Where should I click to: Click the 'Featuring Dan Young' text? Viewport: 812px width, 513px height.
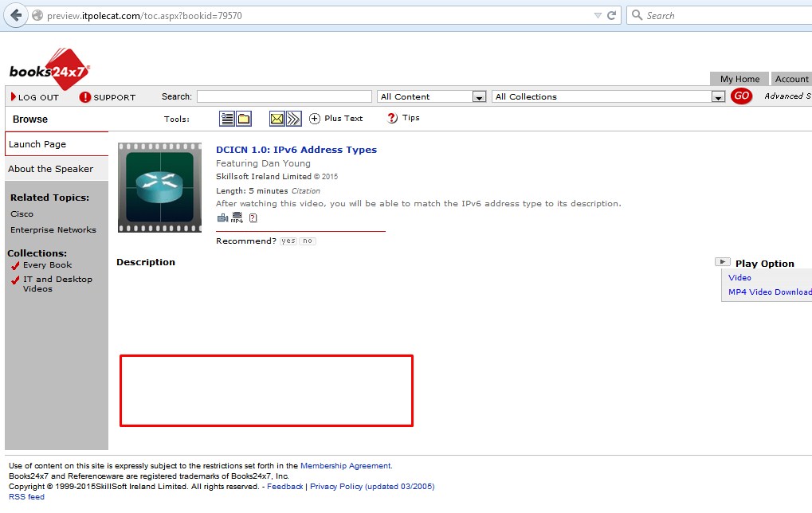pyautogui.click(x=263, y=163)
